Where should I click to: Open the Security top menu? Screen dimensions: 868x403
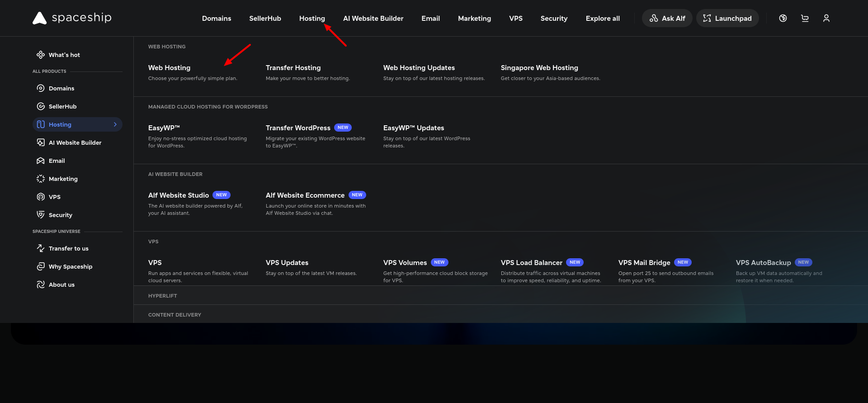click(554, 19)
